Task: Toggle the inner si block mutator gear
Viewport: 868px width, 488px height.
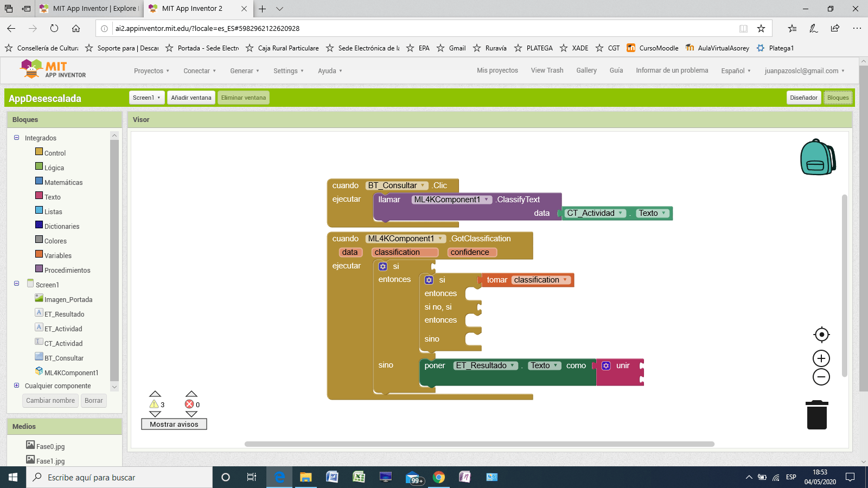Action: (x=429, y=280)
